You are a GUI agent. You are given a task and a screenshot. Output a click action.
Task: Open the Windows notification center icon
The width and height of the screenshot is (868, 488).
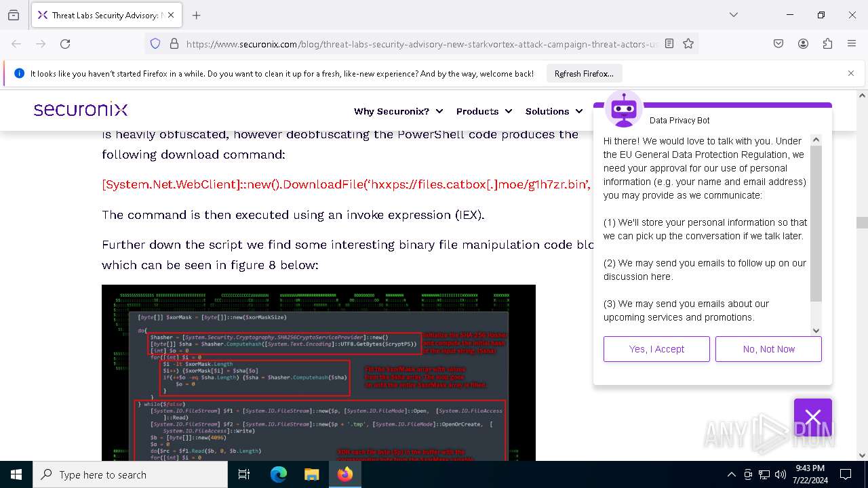[846, 474]
